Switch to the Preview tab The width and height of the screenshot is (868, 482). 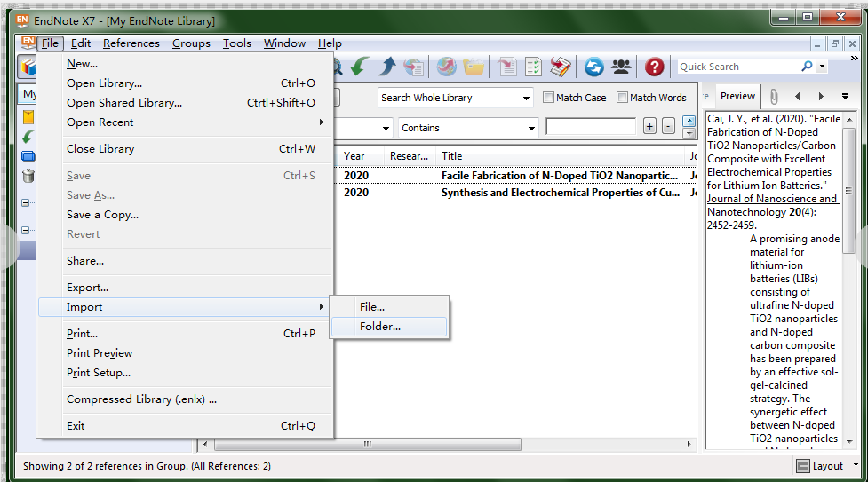coord(737,96)
